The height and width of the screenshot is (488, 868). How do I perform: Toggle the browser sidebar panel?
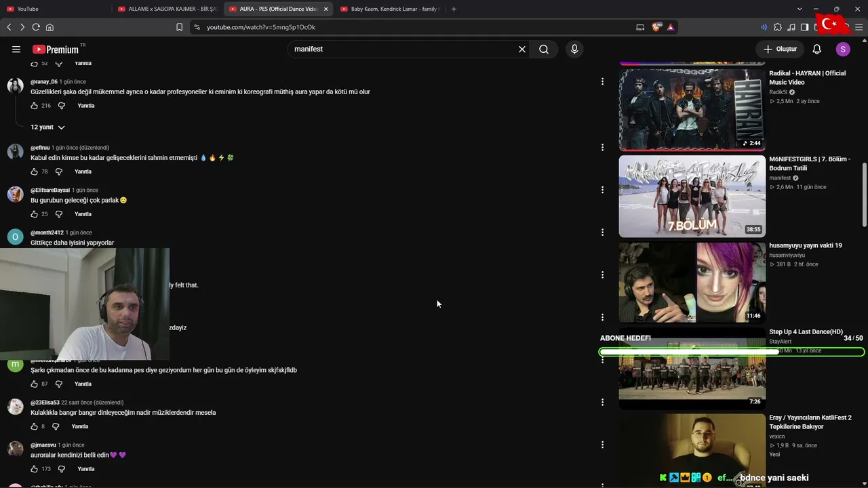(x=804, y=27)
